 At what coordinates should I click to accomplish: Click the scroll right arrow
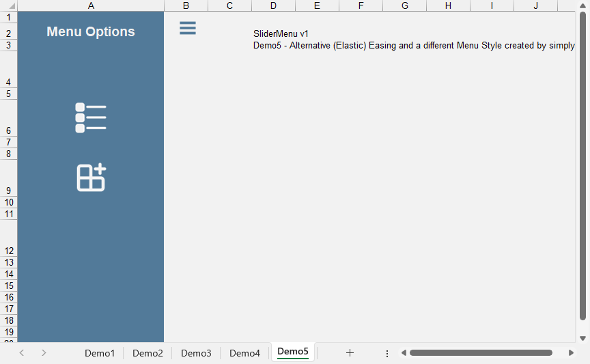(x=571, y=353)
